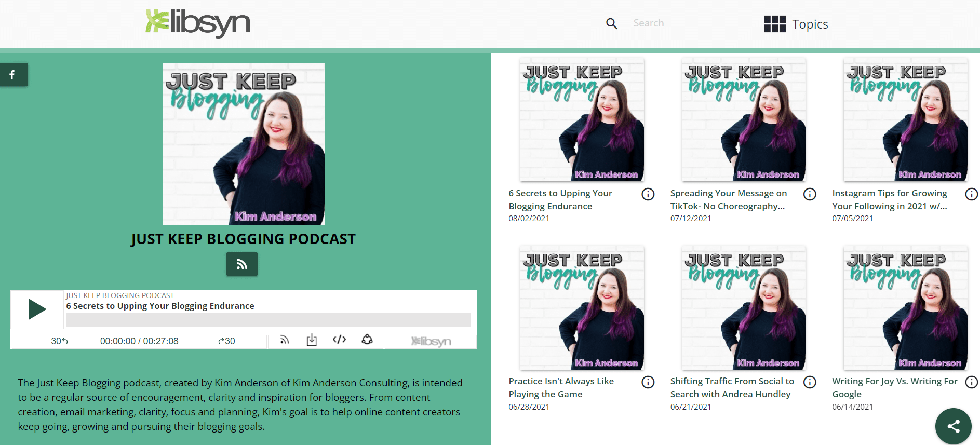
Task: Rewind 30 seconds in the player
Action: click(x=59, y=341)
